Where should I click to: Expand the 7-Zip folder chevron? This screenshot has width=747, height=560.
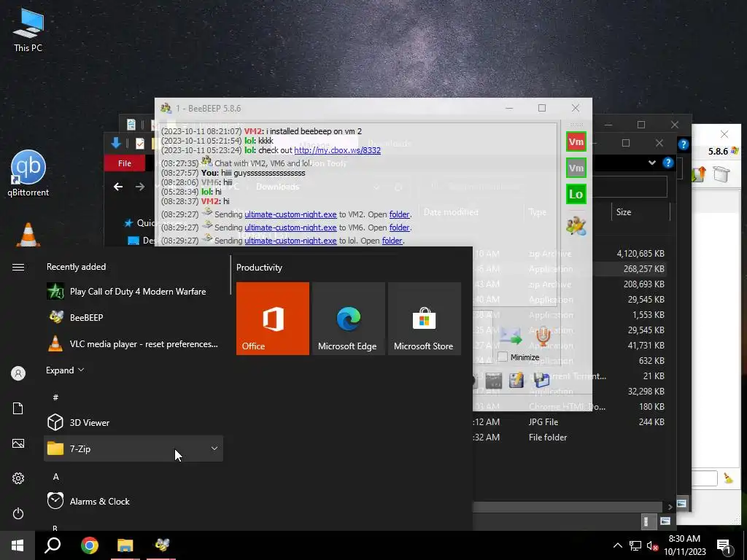(214, 448)
